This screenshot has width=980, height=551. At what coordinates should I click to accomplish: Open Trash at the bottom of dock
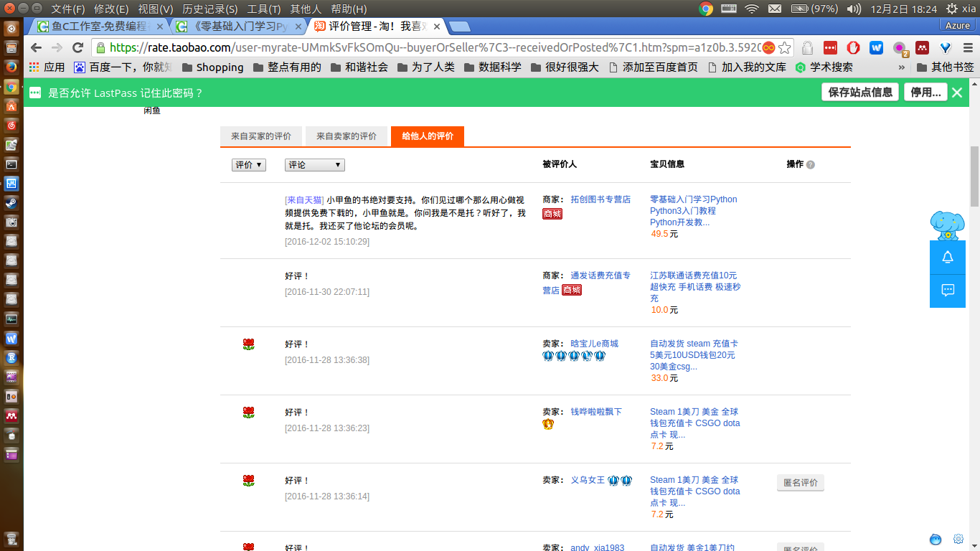click(x=11, y=539)
